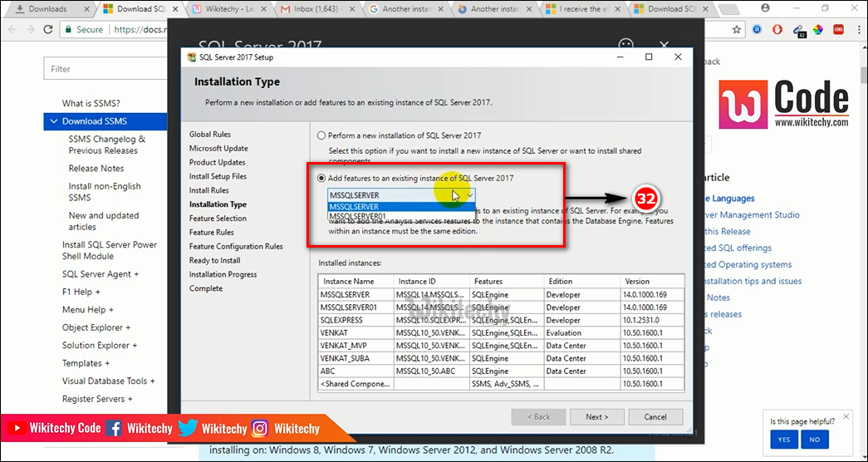
Task: Collapse the Download SSMS sidebar section
Action: pyautogui.click(x=54, y=121)
